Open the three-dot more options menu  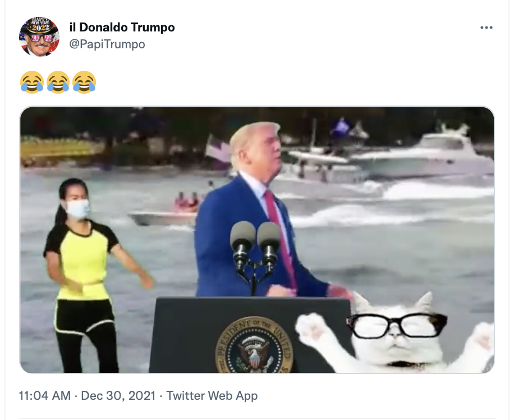pos(486,28)
